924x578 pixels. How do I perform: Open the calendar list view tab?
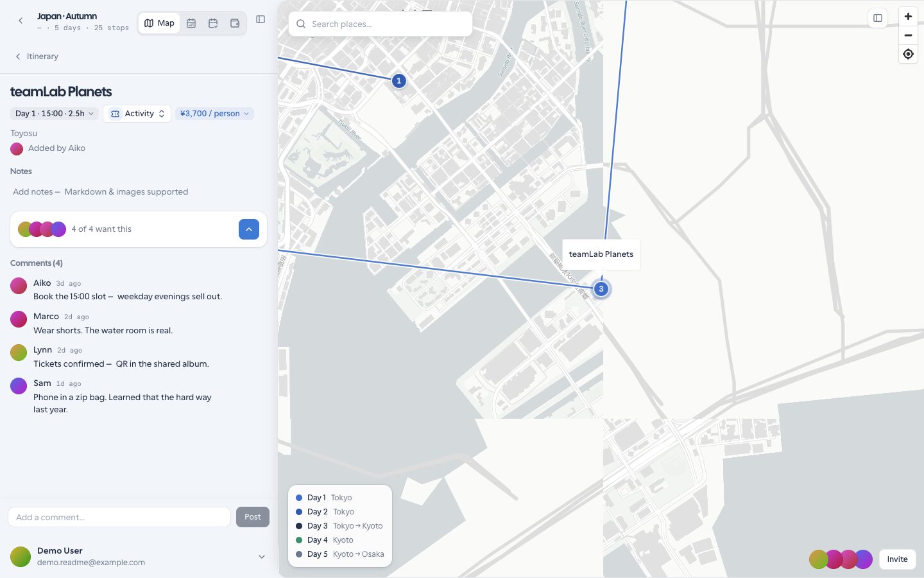[191, 23]
